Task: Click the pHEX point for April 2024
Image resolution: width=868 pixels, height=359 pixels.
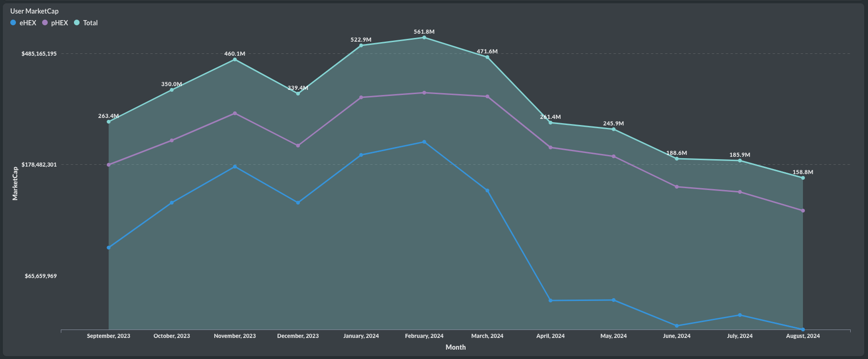Action: [550, 147]
